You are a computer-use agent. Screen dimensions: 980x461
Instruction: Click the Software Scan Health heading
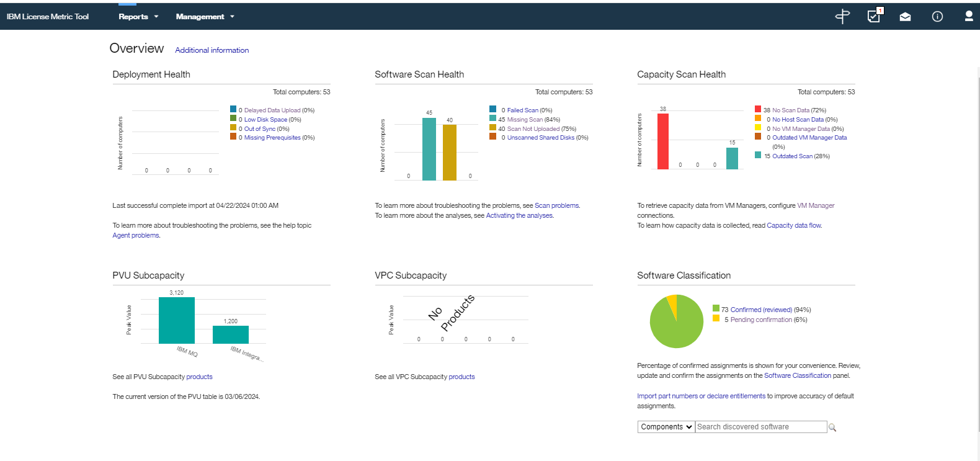point(419,74)
